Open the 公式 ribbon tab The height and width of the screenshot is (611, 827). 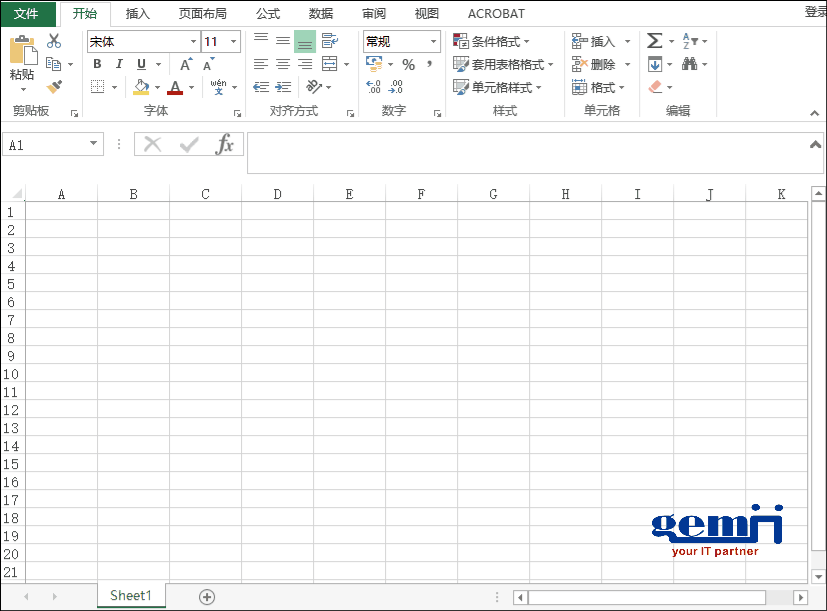[x=267, y=14]
